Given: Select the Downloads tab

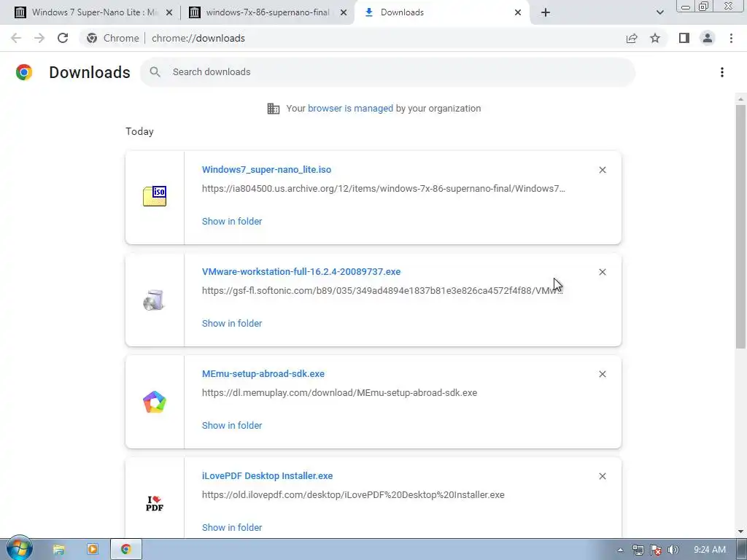Looking at the screenshot, I should tap(441, 12).
